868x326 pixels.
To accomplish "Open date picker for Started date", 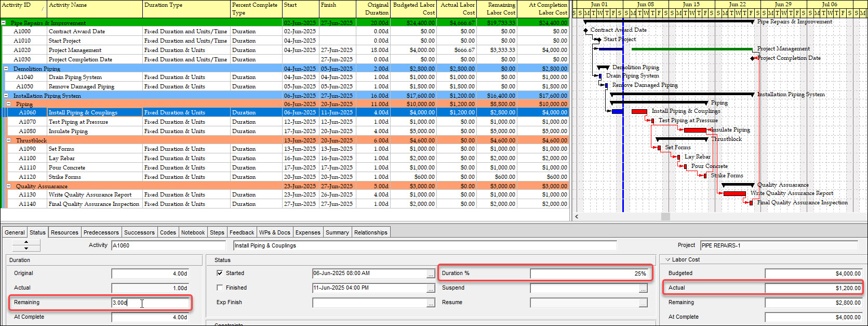I will pyautogui.click(x=431, y=273).
